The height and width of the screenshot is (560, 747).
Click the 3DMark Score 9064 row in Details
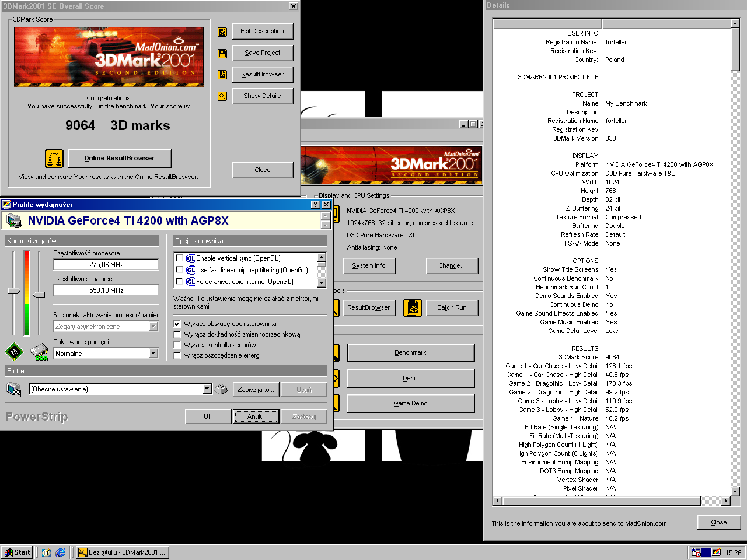(x=611, y=357)
